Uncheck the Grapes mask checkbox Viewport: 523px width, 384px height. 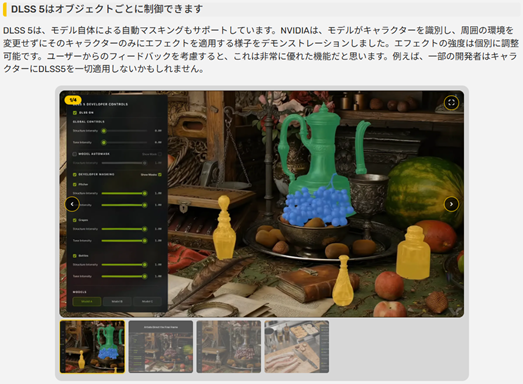click(x=75, y=220)
